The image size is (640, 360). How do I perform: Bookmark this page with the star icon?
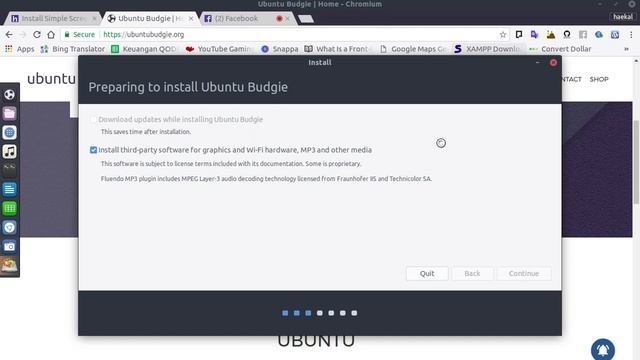[503, 35]
